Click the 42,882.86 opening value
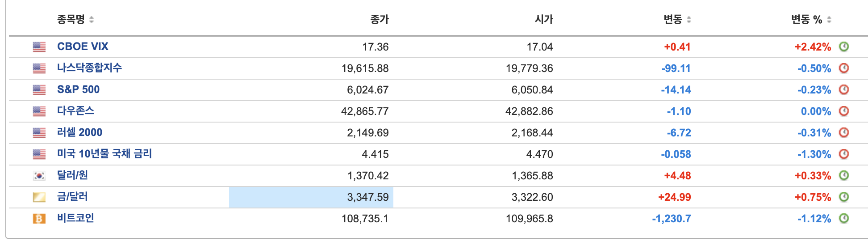 (529, 111)
